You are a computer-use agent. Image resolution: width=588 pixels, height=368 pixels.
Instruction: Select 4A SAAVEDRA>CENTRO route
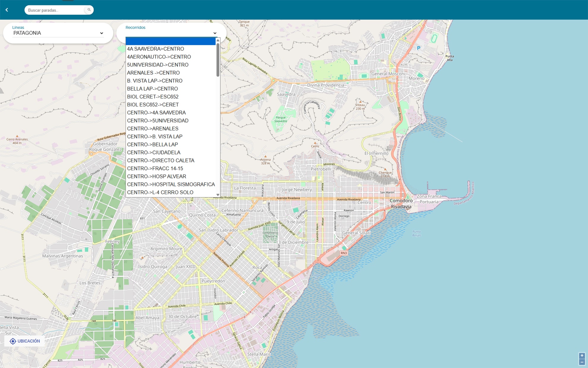(155, 49)
